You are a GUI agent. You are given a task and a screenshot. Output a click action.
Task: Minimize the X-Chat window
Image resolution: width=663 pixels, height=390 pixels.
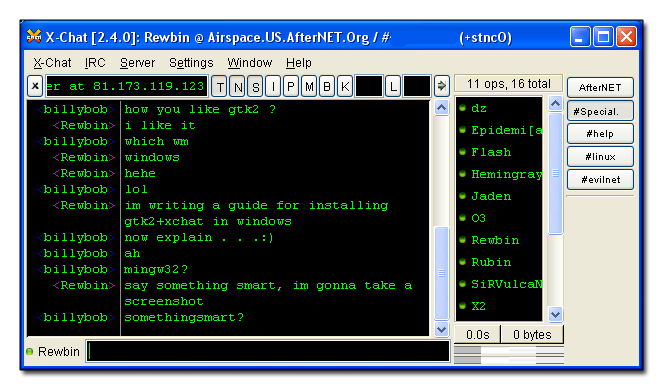tap(580, 37)
